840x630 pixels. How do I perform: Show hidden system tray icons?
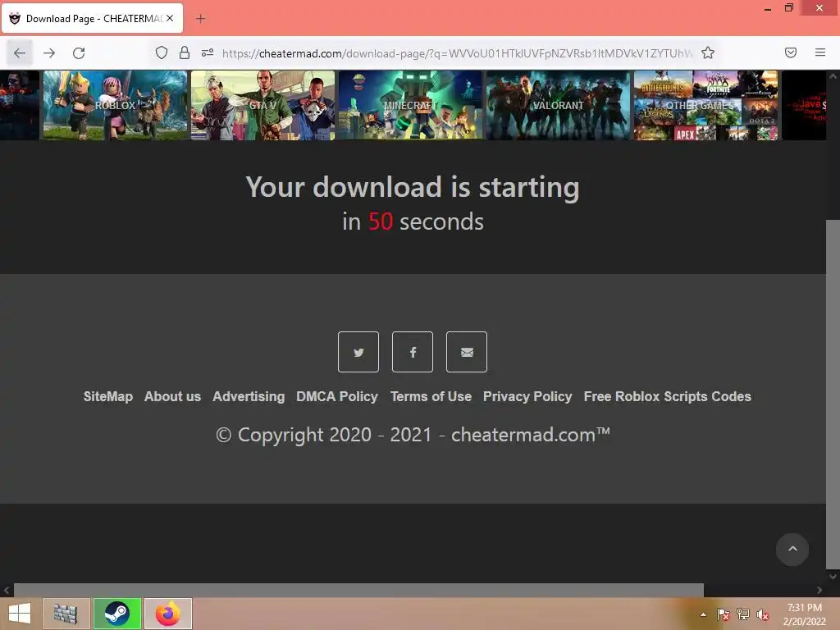click(x=703, y=614)
